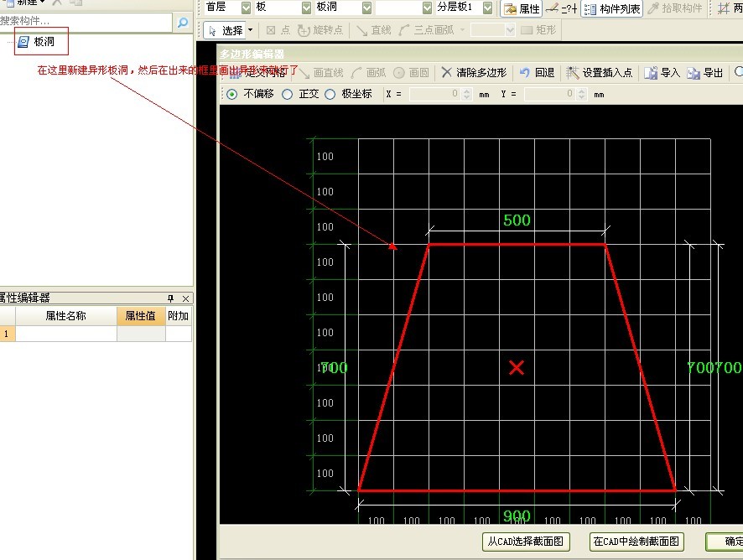Click 导出 export button
This screenshot has width=743, height=560.
(x=704, y=72)
